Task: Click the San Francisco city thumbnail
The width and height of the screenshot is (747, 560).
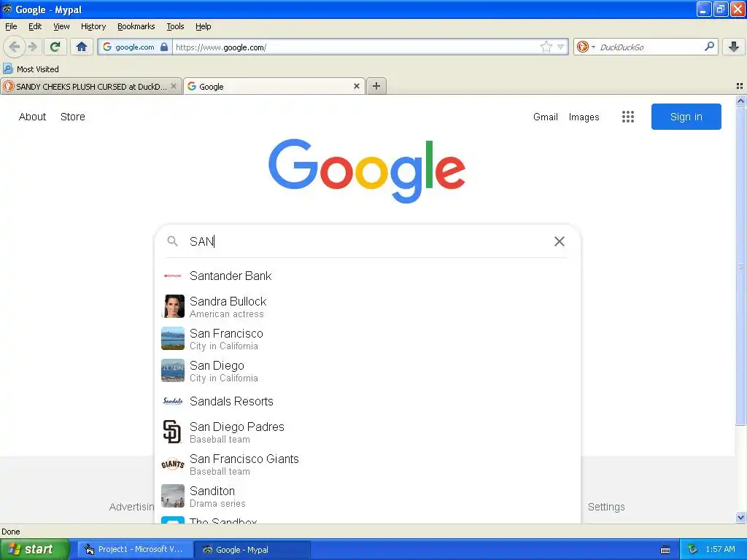Action: coord(172,338)
